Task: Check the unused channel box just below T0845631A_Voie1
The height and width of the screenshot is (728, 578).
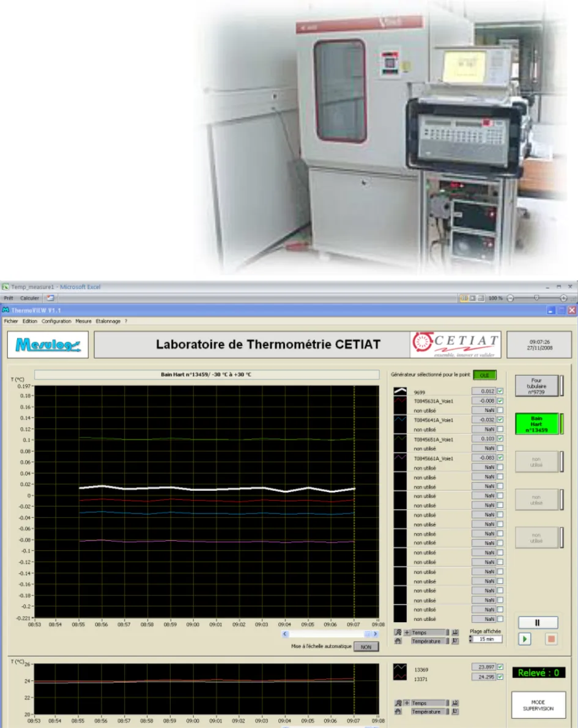Action: (x=500, y=410)
